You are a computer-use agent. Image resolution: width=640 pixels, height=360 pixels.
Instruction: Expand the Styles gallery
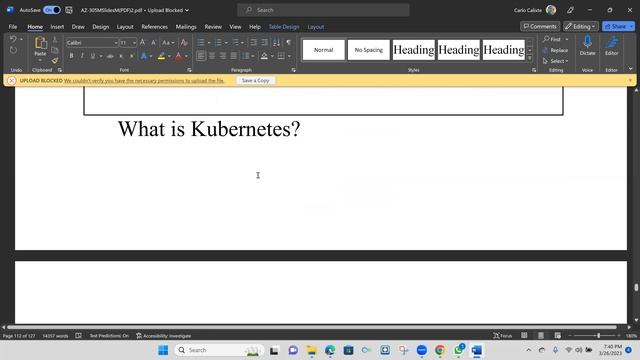530,59
